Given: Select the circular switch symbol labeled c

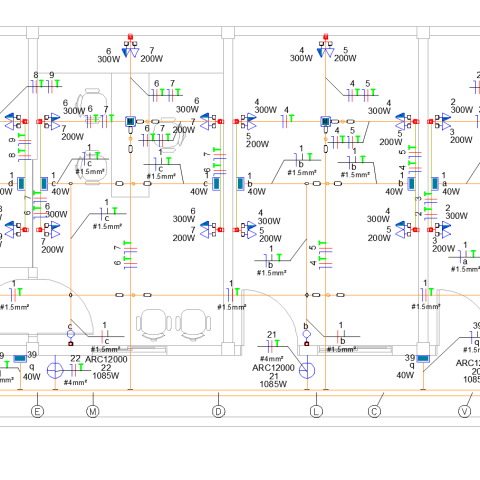Looking at the screenshot, I should point(70,334).
